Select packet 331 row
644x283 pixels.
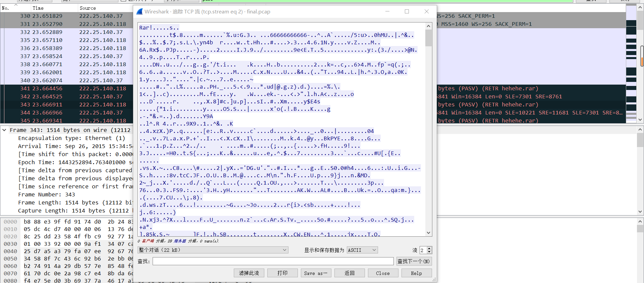(x=67, y=24)
